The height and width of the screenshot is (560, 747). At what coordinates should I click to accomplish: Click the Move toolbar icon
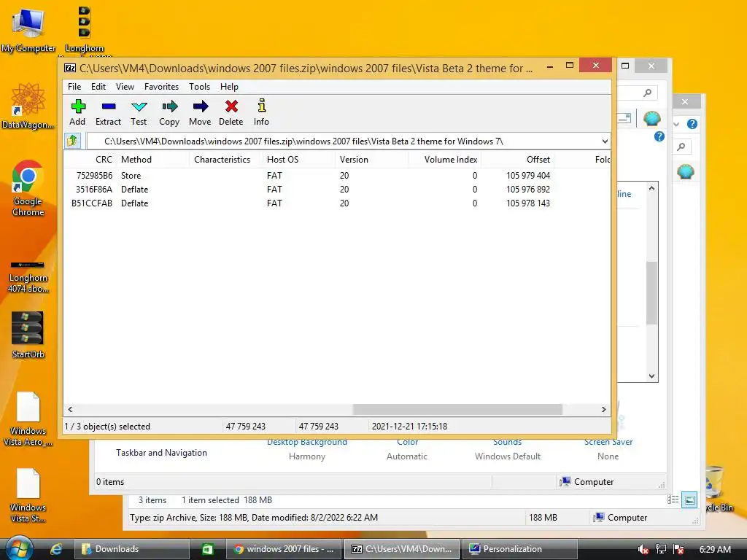coord(200,112)
